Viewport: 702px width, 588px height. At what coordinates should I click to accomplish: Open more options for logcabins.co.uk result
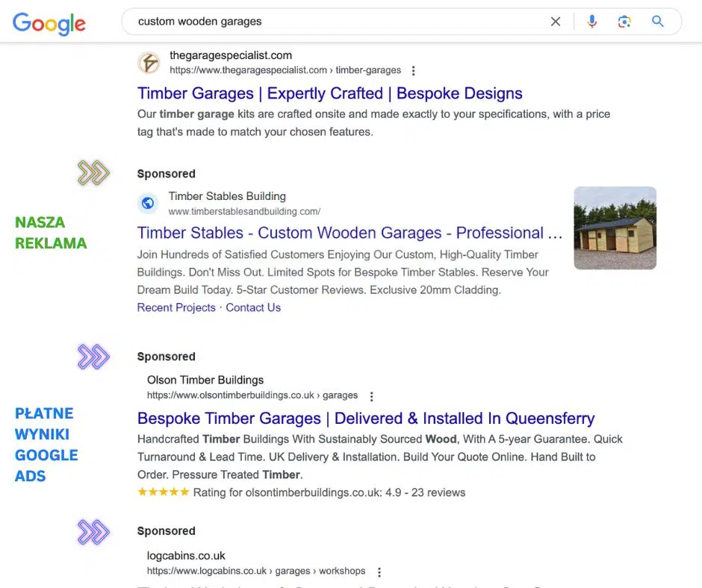(379, 572)
